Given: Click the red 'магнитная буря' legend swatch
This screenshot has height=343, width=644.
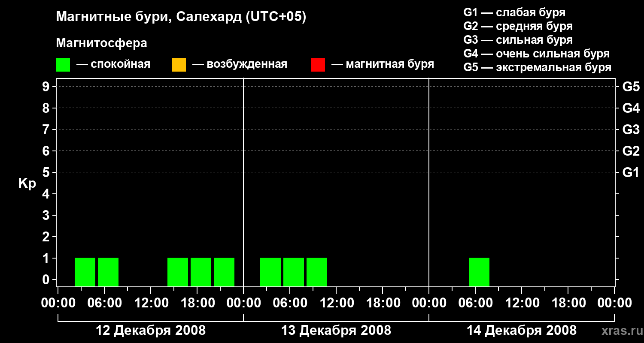Looking at the screenshot, I should coord(318,65).
